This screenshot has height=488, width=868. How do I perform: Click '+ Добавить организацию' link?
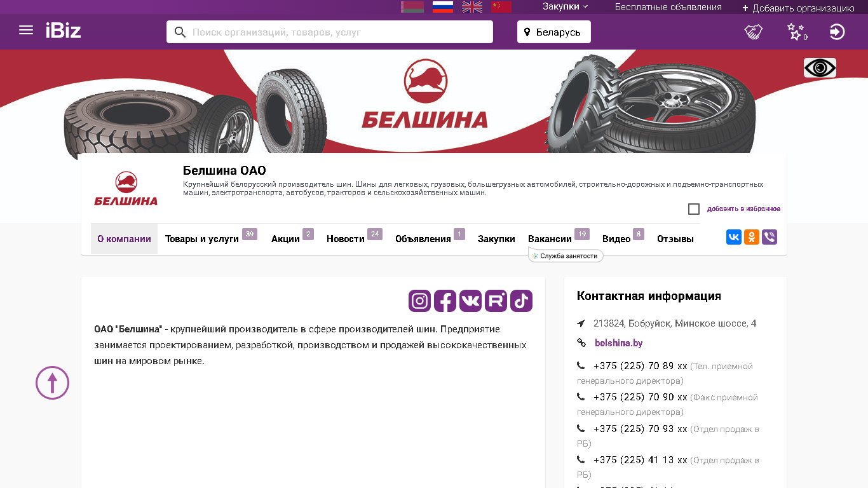pos(798,8)
